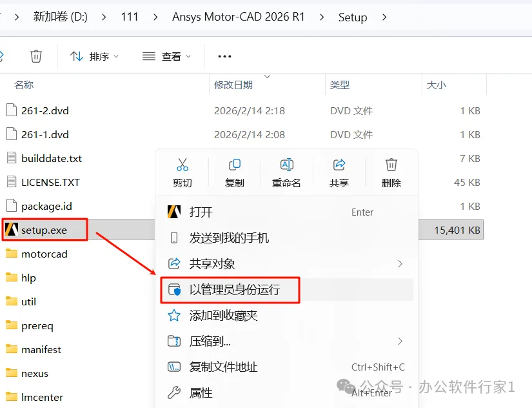Click the Delete trash icon in context menu
The image size is (532, 408).
pyautogui.click(x=391, y=165)
